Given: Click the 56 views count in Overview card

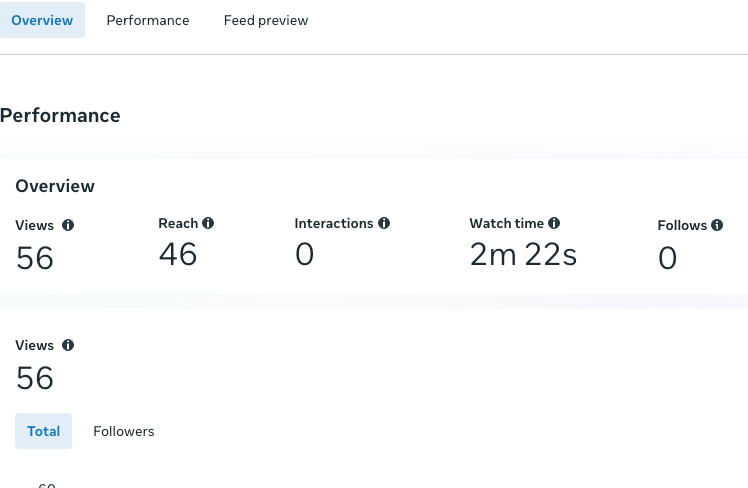Looking at the screenshot, I should click(x=35, y=259).
